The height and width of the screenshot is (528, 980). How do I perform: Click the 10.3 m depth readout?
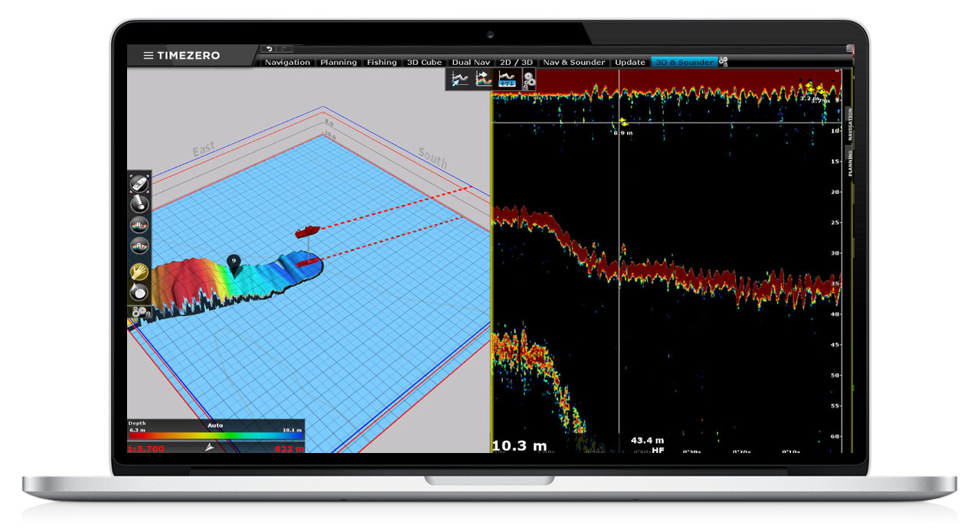click(519, 445)
